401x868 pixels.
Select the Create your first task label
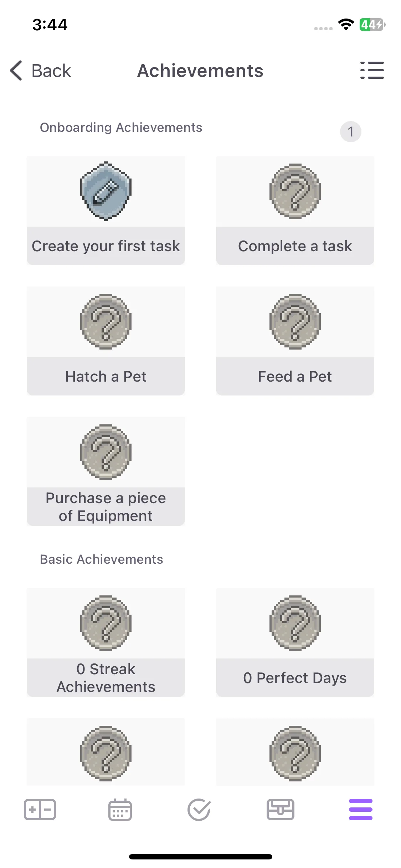coord(106,246)
